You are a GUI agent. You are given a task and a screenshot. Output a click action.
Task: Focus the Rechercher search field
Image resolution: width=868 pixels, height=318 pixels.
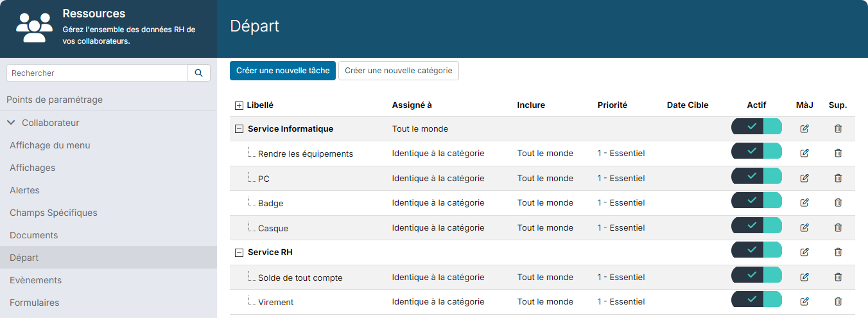pos(97,73)
